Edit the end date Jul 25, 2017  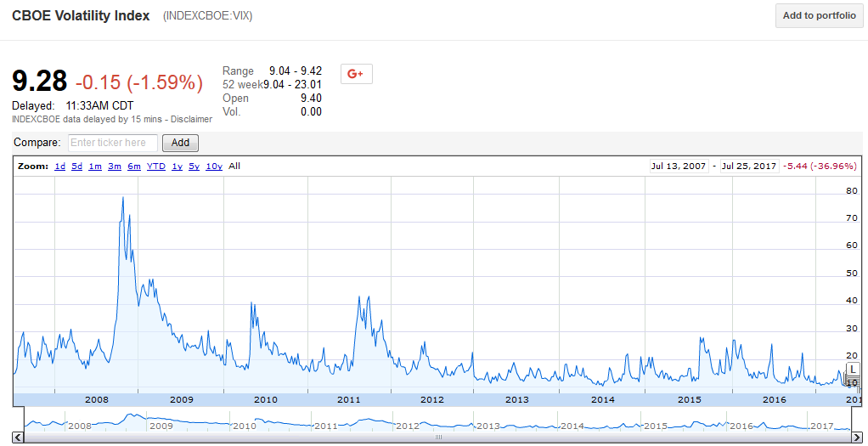pyautogui.click(x=750, y=167)
